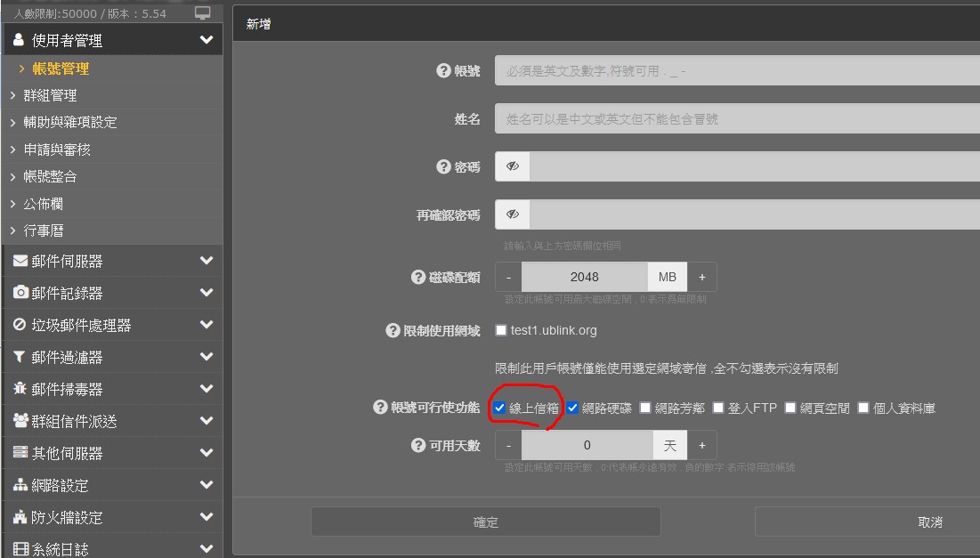Click the help icon next to 帳號
This screenshot has width=980, height=558.
tap(443, 71)
